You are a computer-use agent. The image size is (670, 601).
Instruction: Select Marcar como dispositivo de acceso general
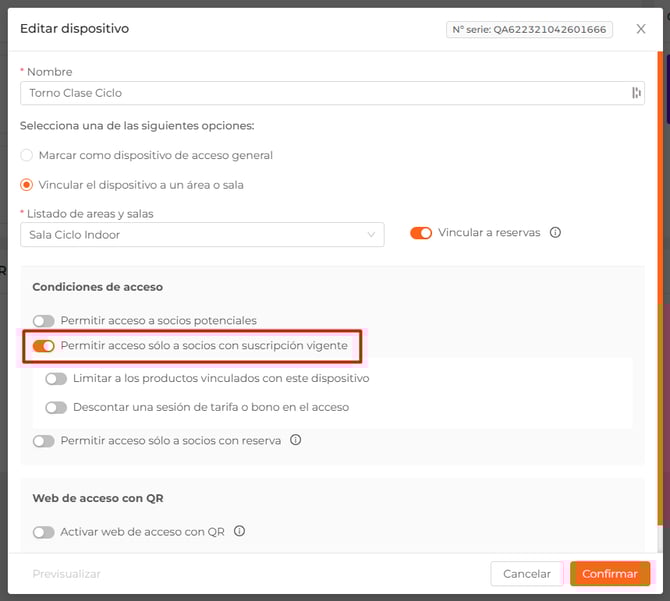tap(27, 156)
